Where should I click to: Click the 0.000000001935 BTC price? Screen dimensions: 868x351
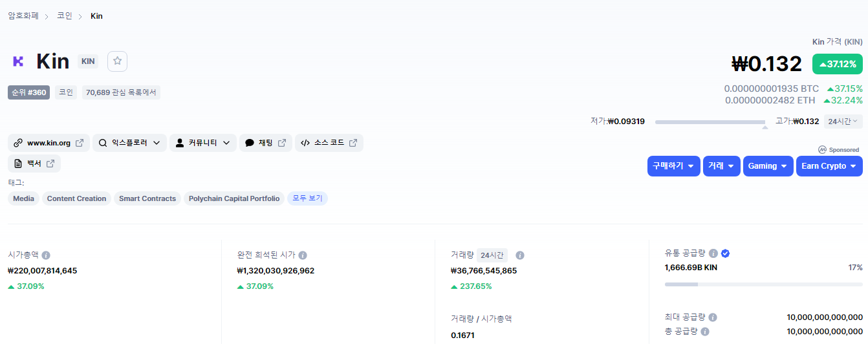[x=771, y=89]
